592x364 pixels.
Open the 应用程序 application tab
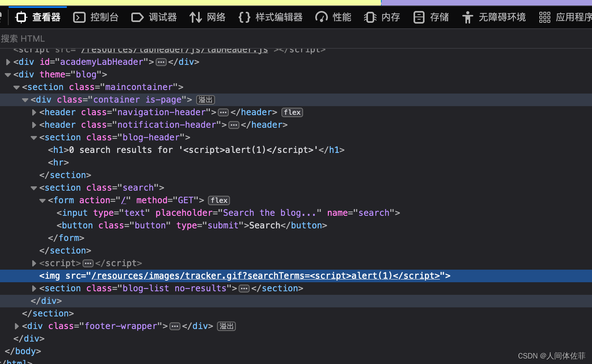pos(565,17)
